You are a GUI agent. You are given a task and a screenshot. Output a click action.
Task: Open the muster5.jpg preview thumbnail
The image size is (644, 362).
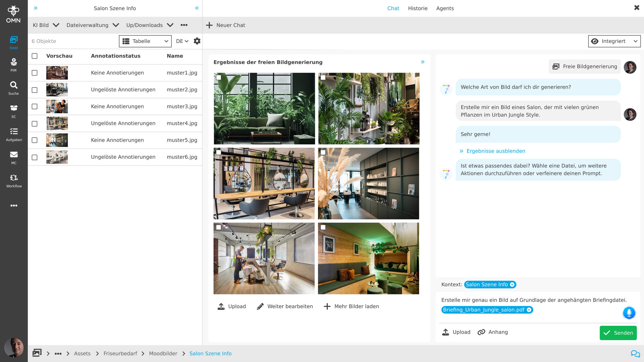(x=57, y=140)
